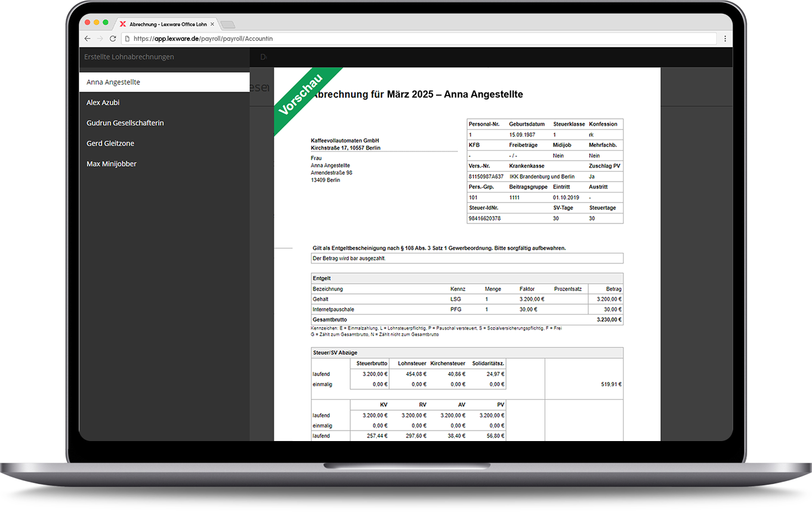Click the browser back arrow
The width and height of the screenshot is (812, 512).
[x=88, y=39]
